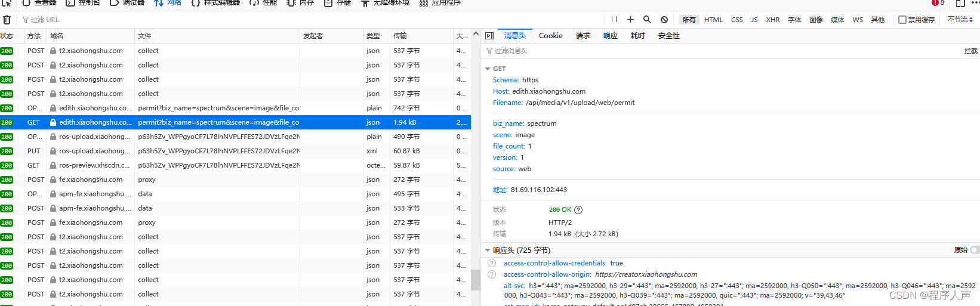This screenshot has height=306, width=980.
Task: Toggle the 其他 other filter
Action: (x=877, y=20)
